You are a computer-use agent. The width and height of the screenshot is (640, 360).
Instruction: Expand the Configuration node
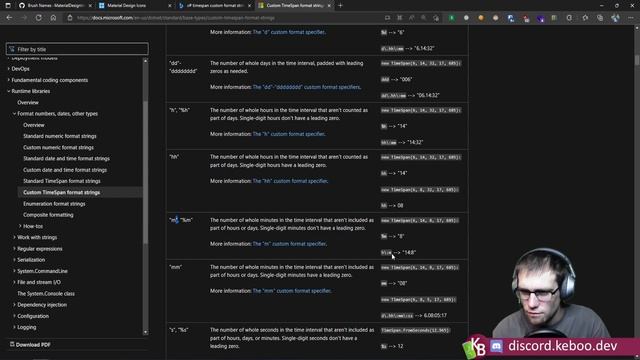pos(14,316)
